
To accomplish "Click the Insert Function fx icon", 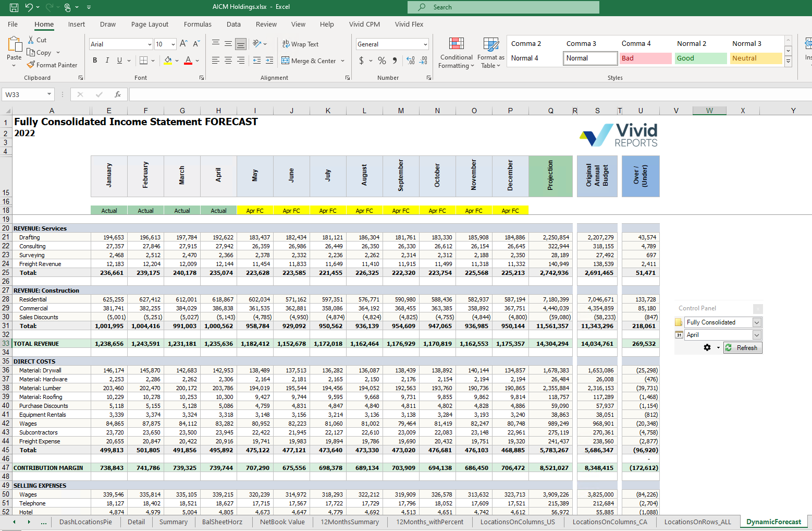I will [x=118, y=94].
